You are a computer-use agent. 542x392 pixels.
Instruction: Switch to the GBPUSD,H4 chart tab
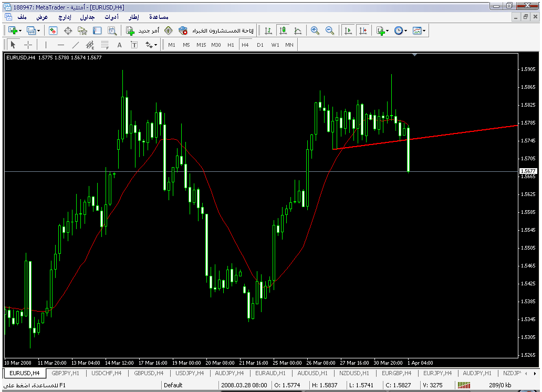(x=148, y=373)
